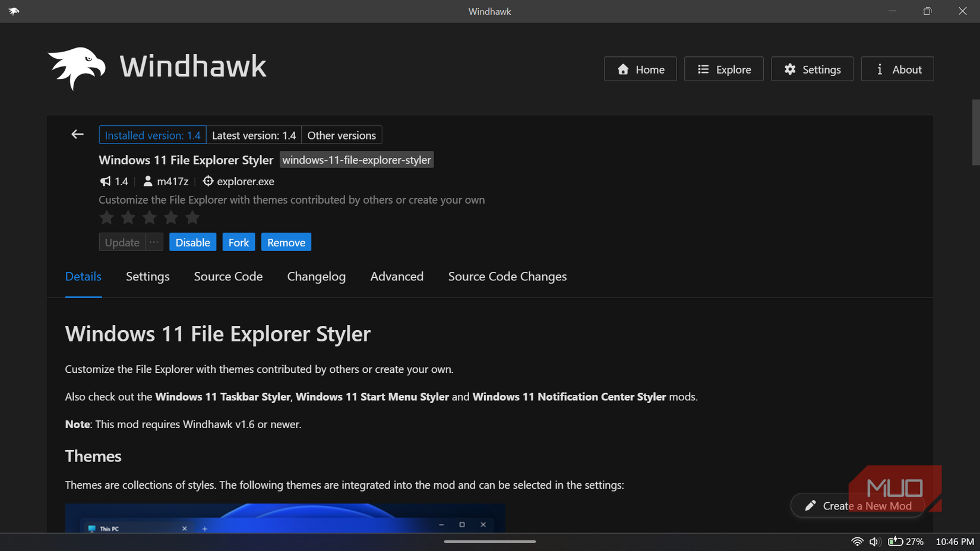Click the battery 27% indicator
Screen dimensions: 980x551
point(906,541)
